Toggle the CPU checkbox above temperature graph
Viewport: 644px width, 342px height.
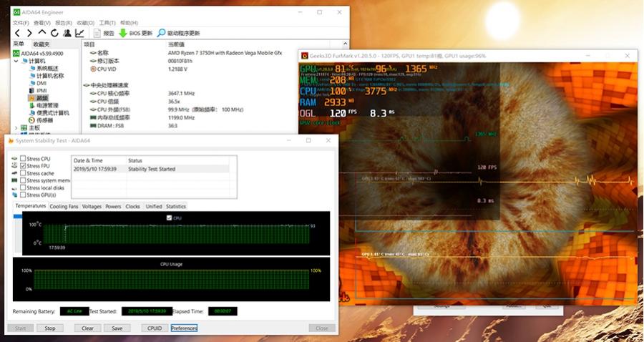[x=169, y=218]
